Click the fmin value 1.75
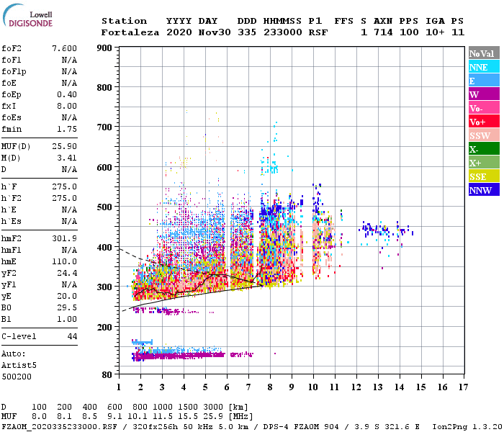Image resolution: width=504 pixels, height=432 pixels. (67, 129)
